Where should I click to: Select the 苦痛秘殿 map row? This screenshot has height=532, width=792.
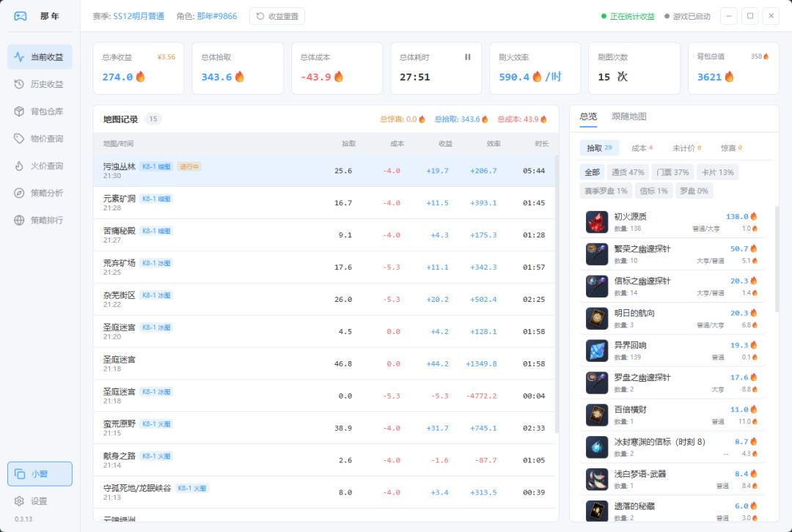point(324,235)
